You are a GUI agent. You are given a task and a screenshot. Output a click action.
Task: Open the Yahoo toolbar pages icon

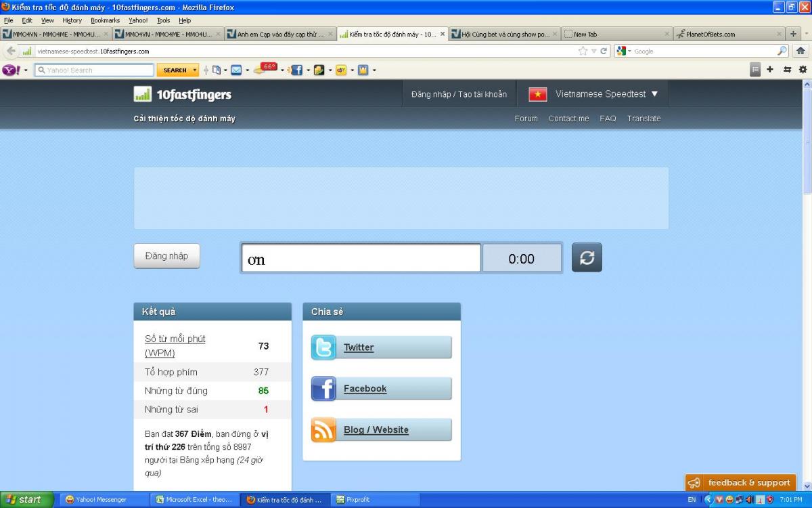tap(217, 70)
